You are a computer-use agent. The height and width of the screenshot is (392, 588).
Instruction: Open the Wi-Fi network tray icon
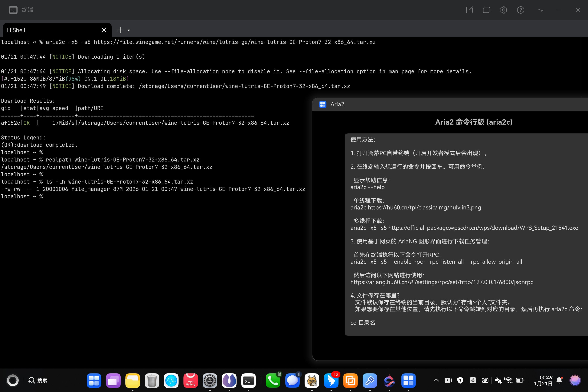coord(508,380)
